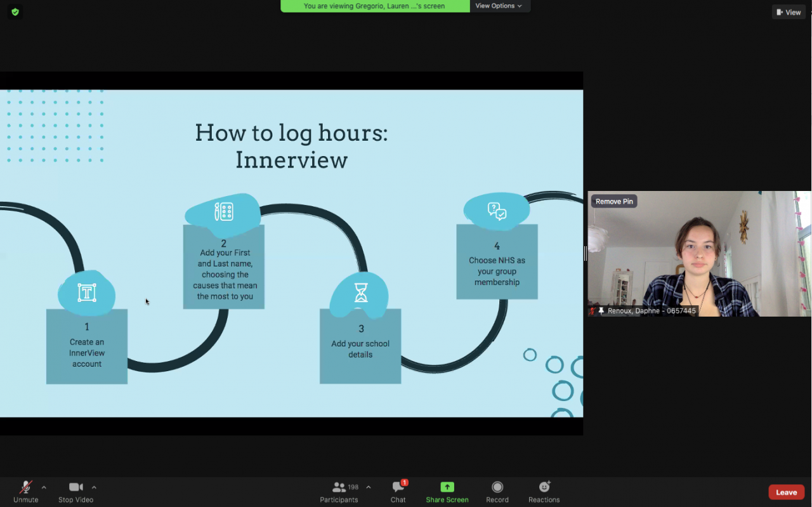Click the participant name label under the video
This screenshot has height=507, width=812.
(652, 311)
